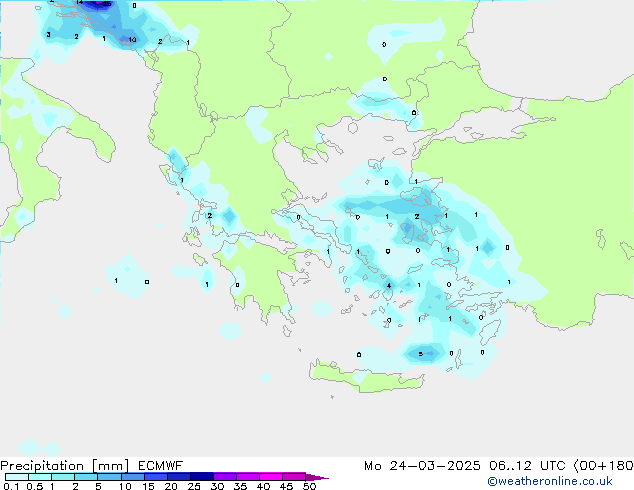This screenshot has height=490, width=634.
Task: Click the "50" legend tick label
Action: 310,486
